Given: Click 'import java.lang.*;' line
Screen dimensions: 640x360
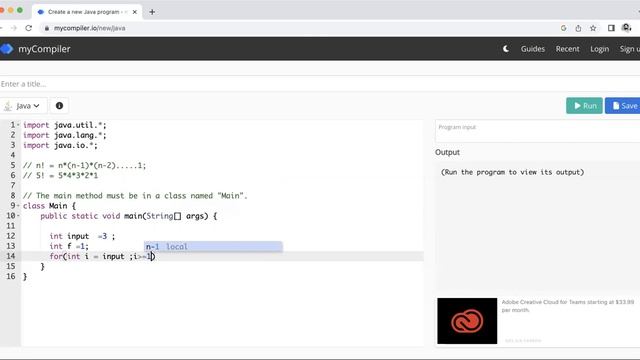Looking at the screenshot, I should pos(64,135).
